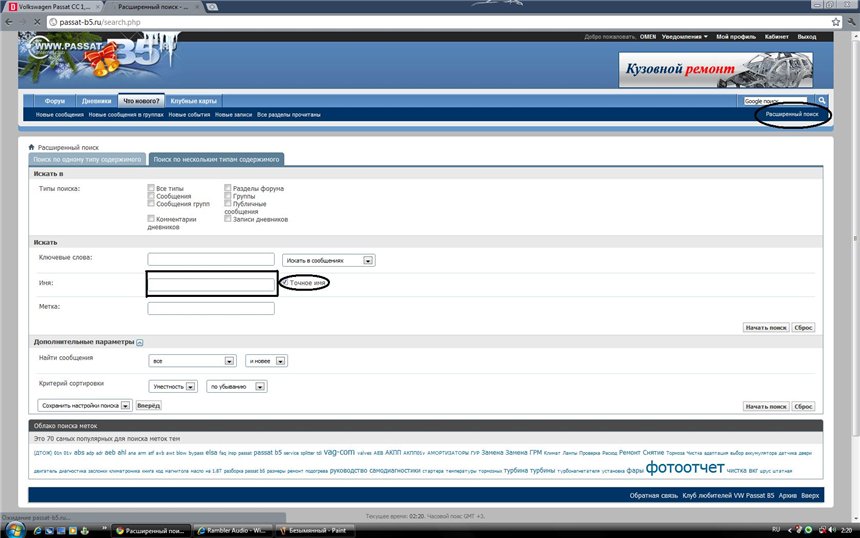This screenshot has height=538, width=860.
Task: Click the Ключевые слова input field
Action: (x=210, y=260)
